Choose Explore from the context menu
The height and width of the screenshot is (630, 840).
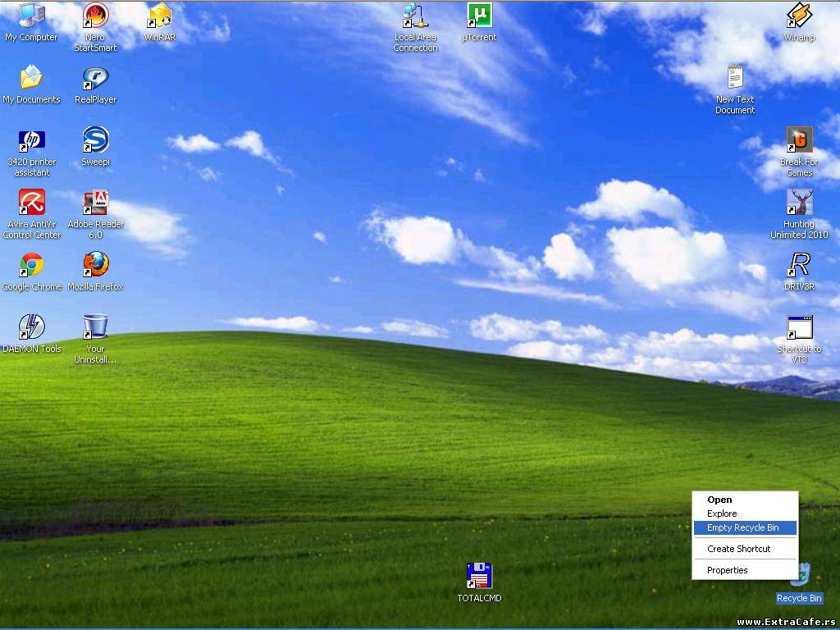[745, 514]
